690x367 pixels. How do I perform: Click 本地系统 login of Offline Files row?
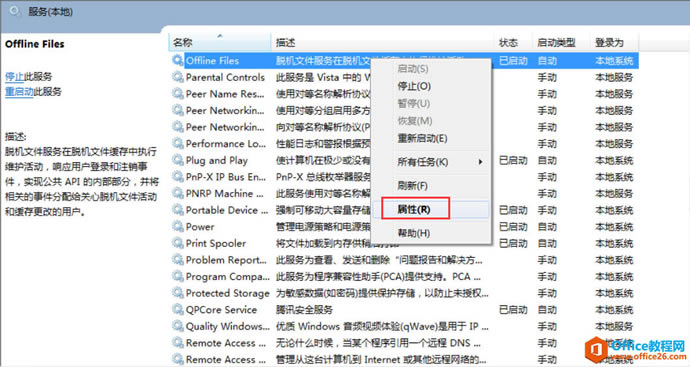click(614, 60)
